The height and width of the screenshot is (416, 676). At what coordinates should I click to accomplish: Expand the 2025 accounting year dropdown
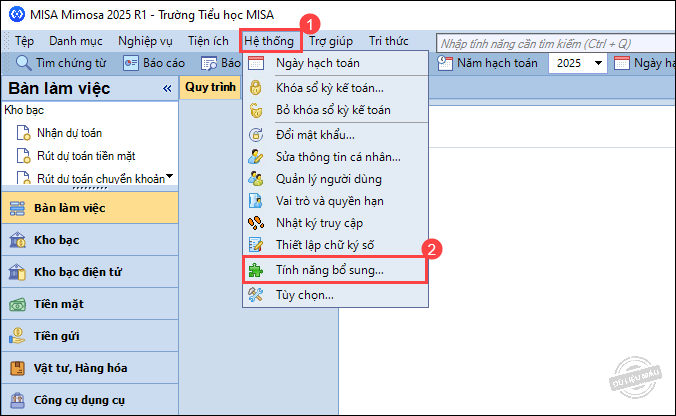tap(598, 63)
